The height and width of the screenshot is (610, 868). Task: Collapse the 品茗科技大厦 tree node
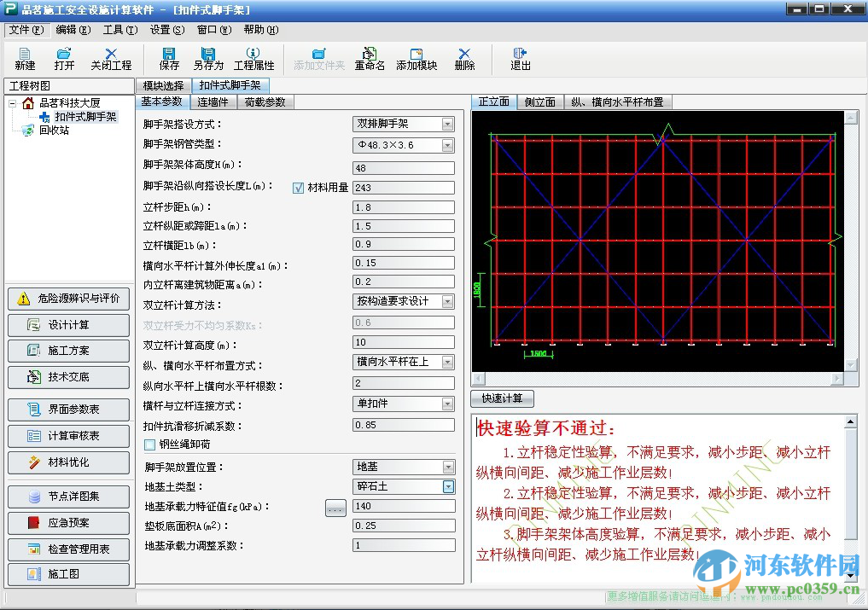point(13,103)
